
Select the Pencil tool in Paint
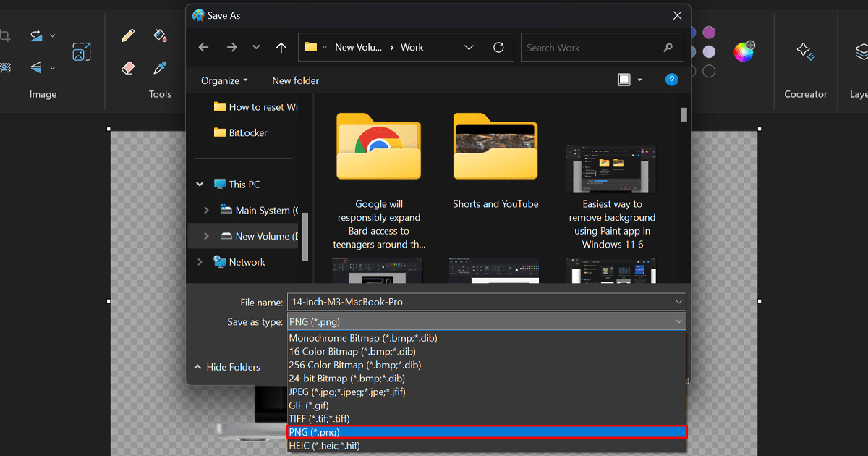(x=128, y=35)
